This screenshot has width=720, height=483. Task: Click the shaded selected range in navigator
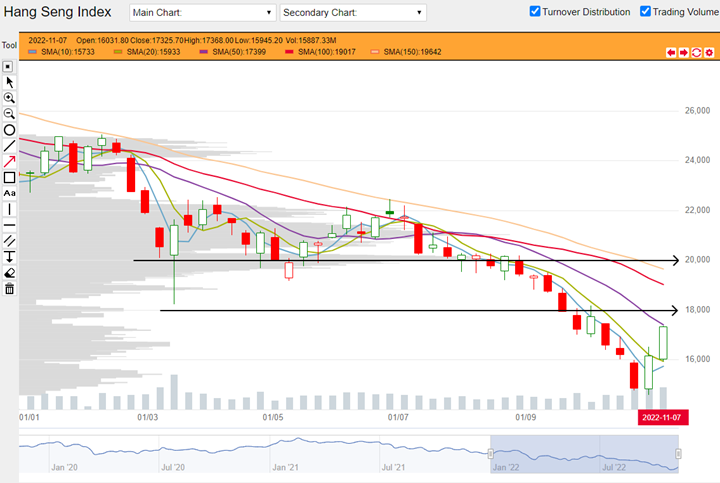(x=584, y=454)
